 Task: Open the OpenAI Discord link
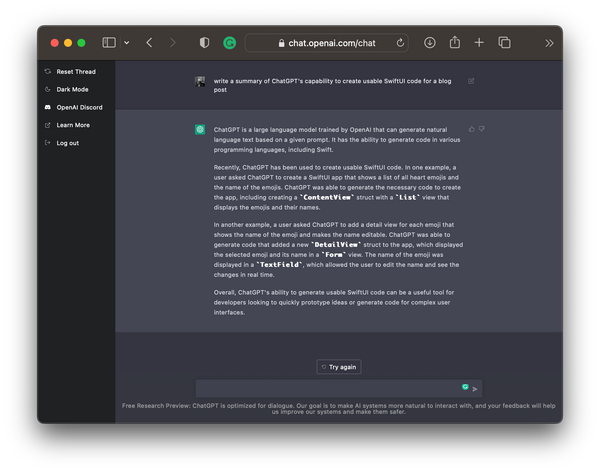coord(78,107)
